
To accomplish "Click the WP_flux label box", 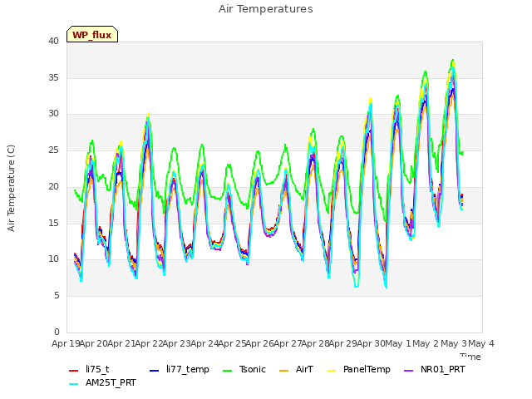I will click(92, 34).
